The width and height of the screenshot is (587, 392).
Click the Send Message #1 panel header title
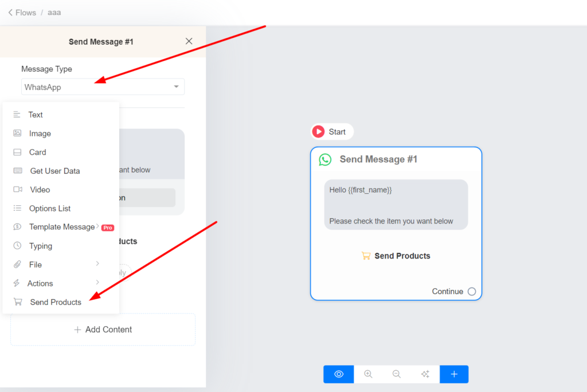pyautogui.click(x=101, y=42)
